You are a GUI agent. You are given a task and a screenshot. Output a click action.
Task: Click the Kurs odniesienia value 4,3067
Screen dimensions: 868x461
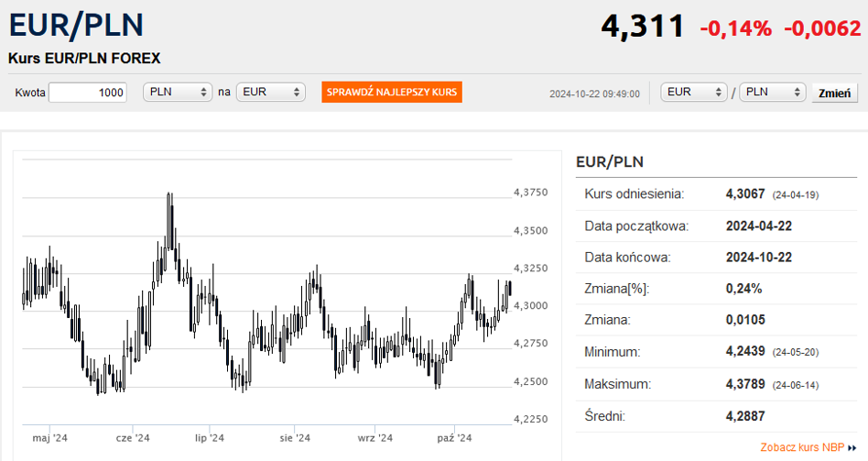(746, 194)
